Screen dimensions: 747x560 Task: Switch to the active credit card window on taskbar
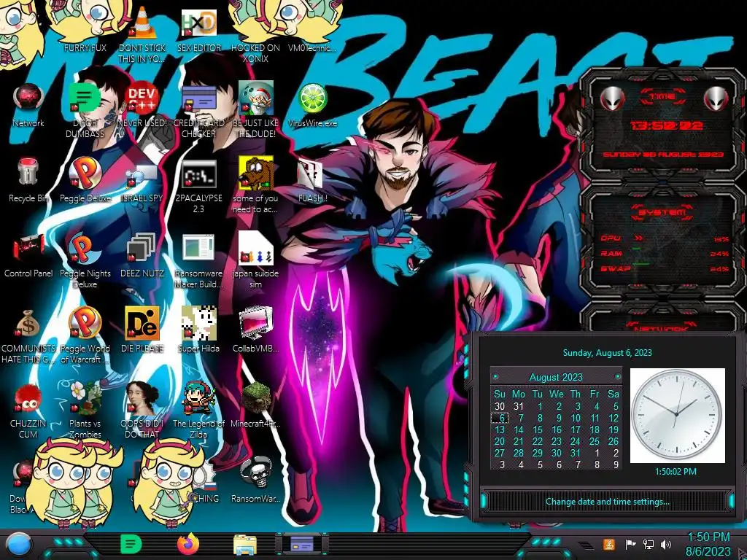(x=302, y=544)
